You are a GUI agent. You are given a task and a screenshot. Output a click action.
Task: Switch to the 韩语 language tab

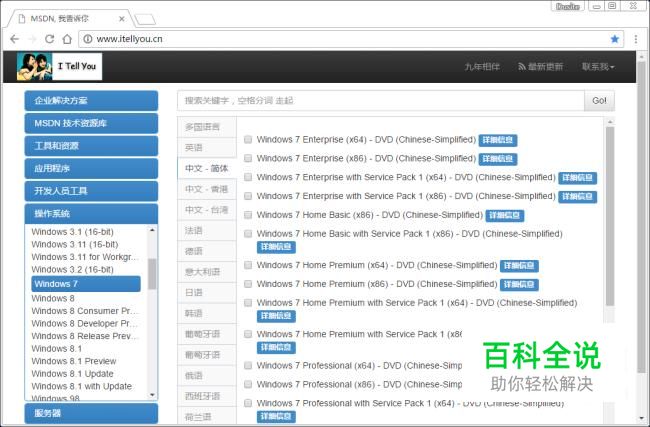(207, 313)
